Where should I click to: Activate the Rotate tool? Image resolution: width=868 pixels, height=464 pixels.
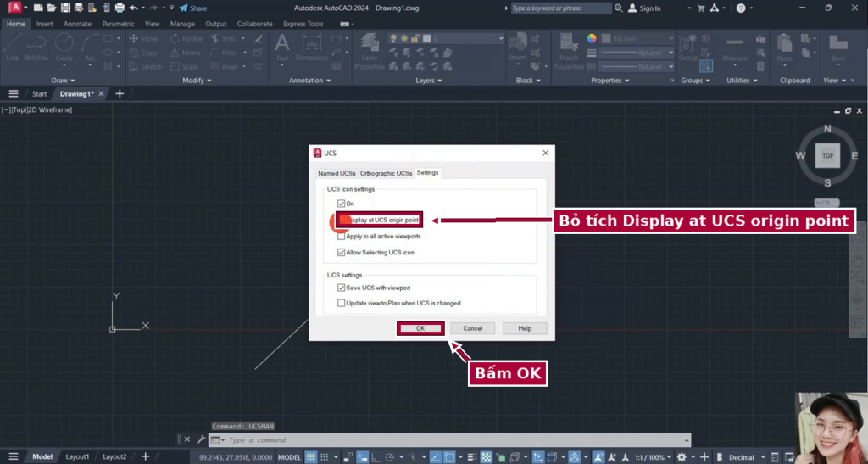pos(186,39)
